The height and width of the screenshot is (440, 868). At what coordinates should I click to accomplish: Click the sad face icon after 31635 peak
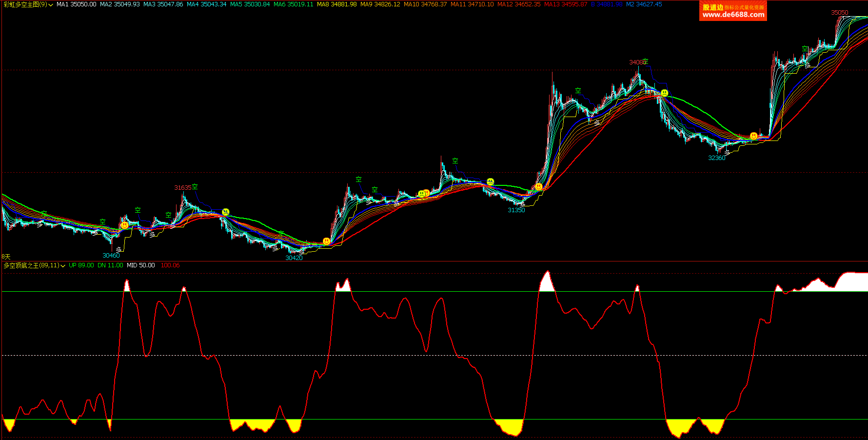point(225,212)
